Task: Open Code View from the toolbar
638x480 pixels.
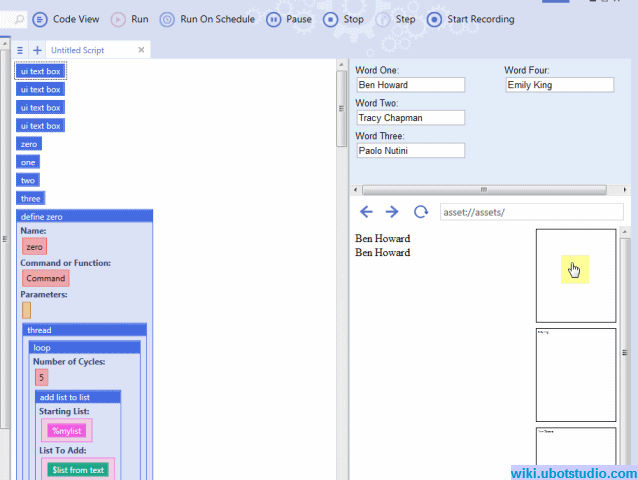Action: [x=66, y=19]
